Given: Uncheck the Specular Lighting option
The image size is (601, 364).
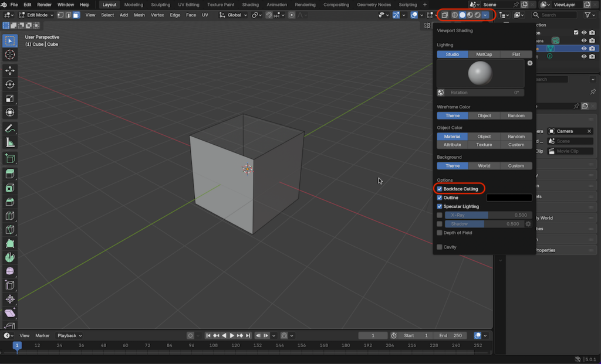Looking at the screenshot, I should click(440, 206).
